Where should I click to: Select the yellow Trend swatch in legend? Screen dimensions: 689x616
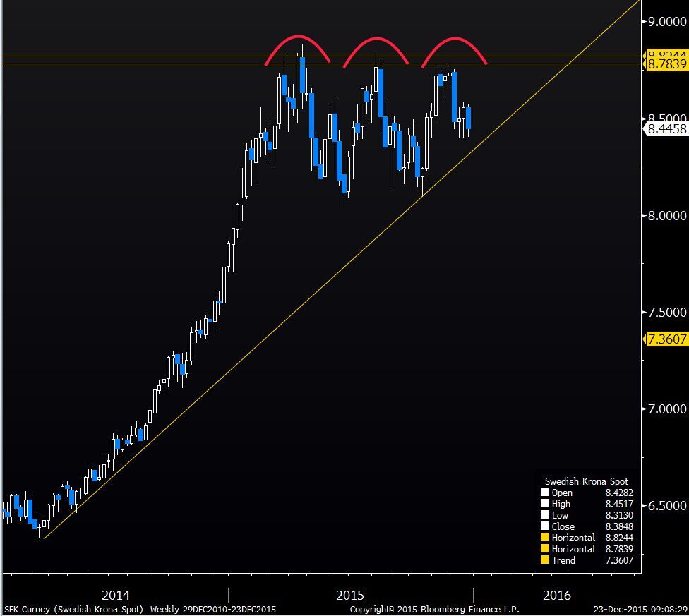coord(544,560)
